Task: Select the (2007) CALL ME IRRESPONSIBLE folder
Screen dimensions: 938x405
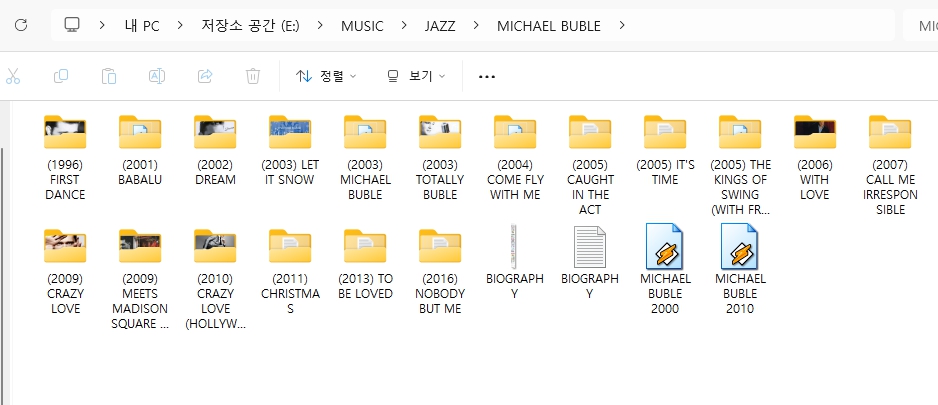Action: pos(890,166)
